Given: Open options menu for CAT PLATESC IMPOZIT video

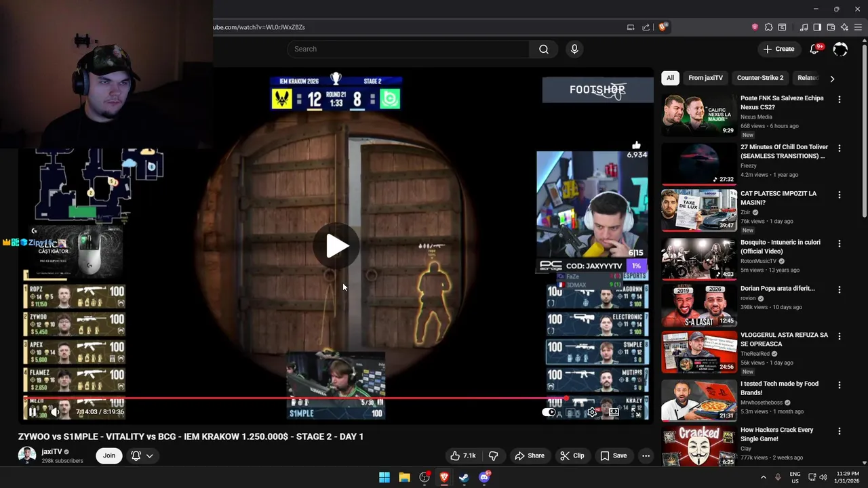Looking at the screenshot, I should 839,195.
